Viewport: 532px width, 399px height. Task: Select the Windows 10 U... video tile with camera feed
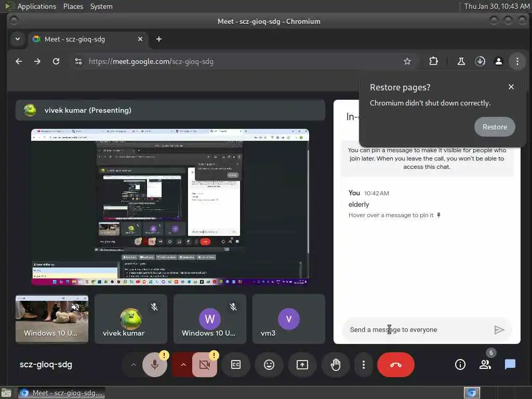[52, 319]
